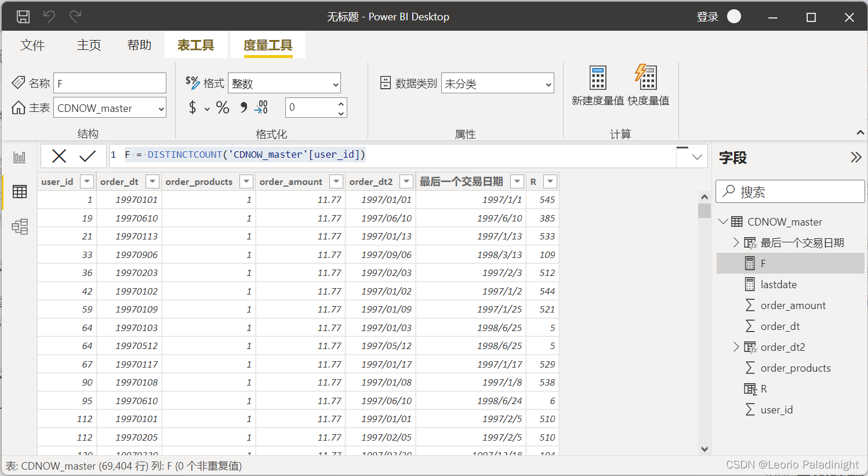
Task: Click table scrollbar down arrow
Action: pos(704,449)
